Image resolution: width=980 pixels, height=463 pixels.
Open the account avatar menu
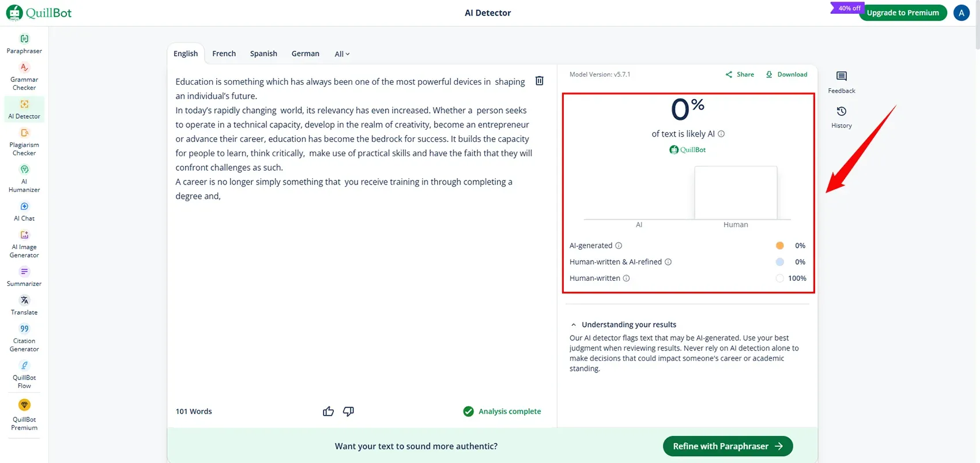961,13
